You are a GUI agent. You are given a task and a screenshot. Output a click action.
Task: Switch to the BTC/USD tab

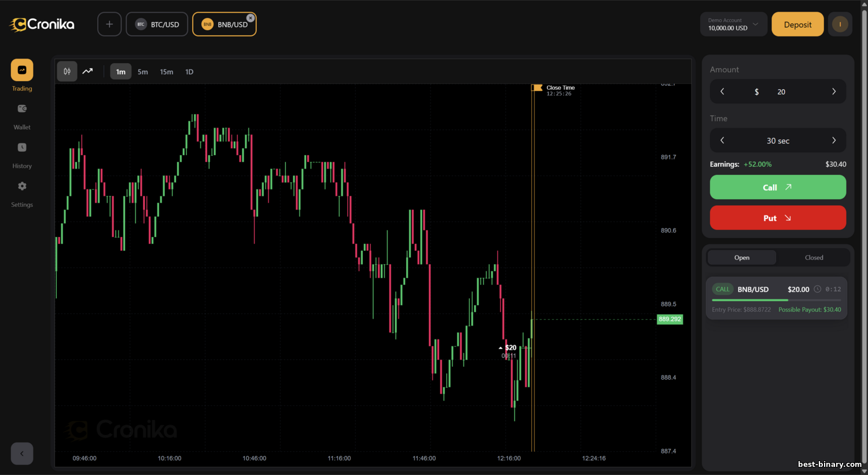coord(157,24)
